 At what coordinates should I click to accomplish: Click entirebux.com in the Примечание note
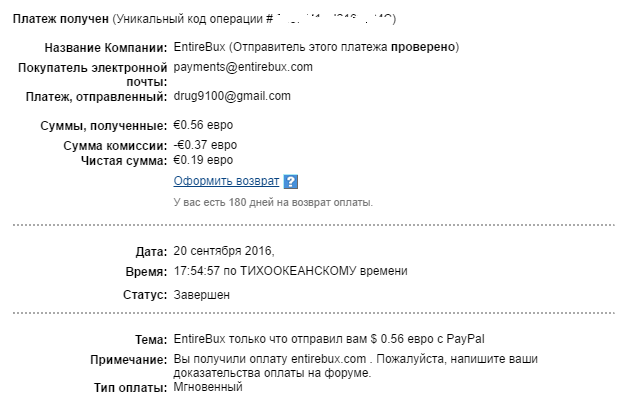(328, 359)
